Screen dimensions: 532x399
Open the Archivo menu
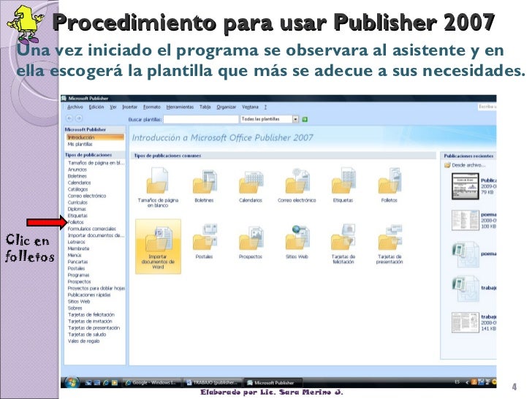(x=75, y=107)
